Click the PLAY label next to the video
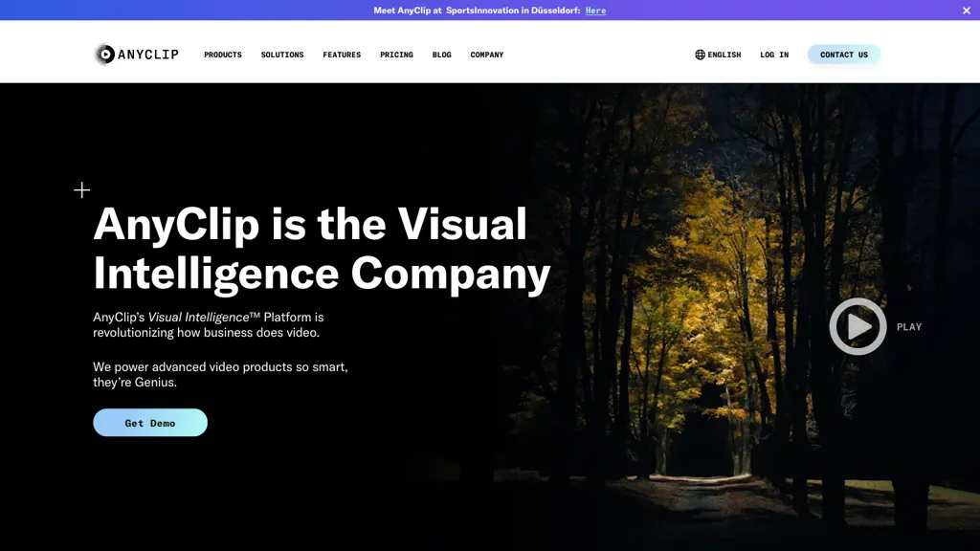The image size is (980, 551). pos(909,327)
